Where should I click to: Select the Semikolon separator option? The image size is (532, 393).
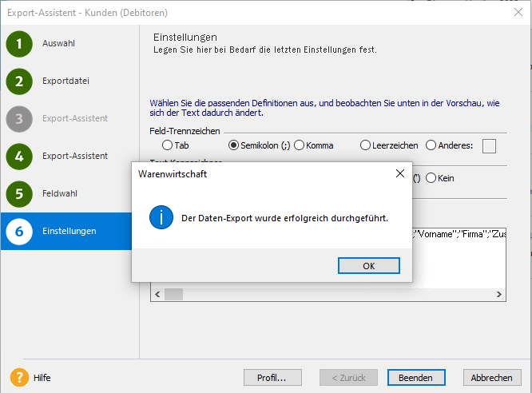point(234,145)
